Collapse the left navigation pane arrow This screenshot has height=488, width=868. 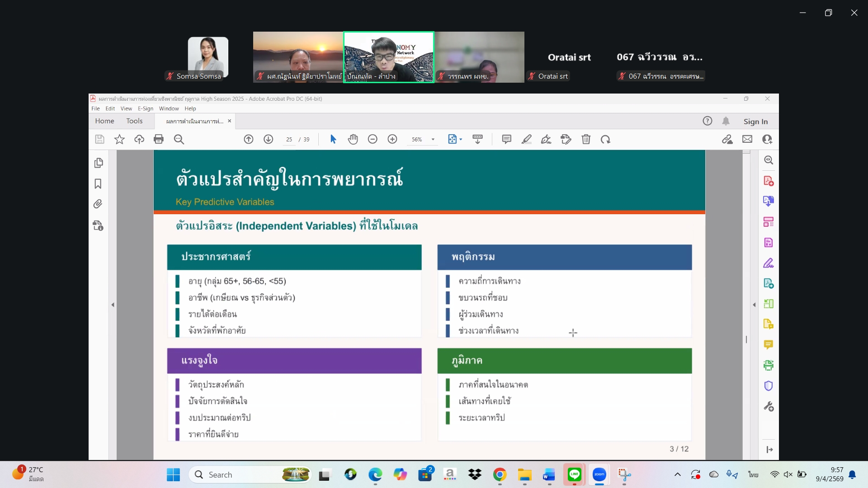[x=113, y=305]
